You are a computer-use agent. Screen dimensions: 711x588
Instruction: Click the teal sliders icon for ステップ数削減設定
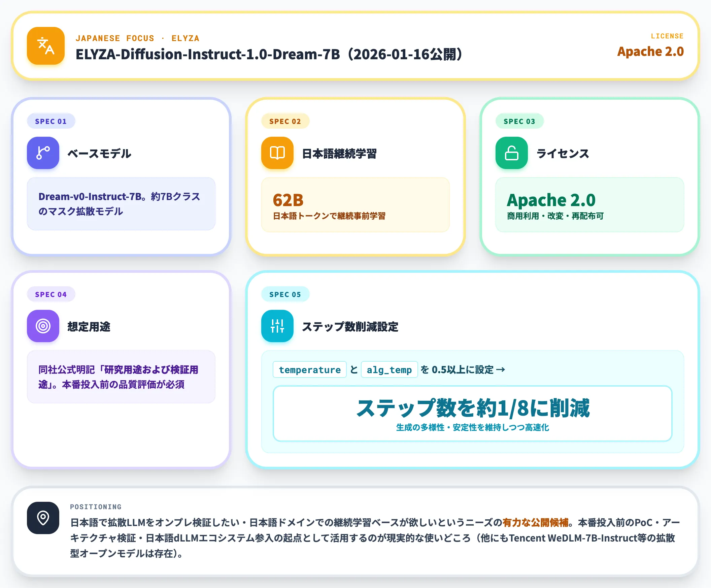(277, 326)
